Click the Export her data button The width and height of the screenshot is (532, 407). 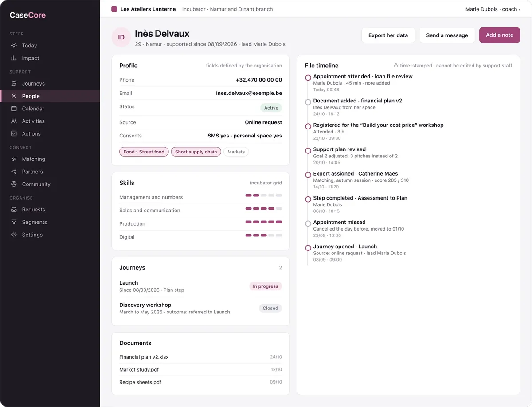point(388,35)
